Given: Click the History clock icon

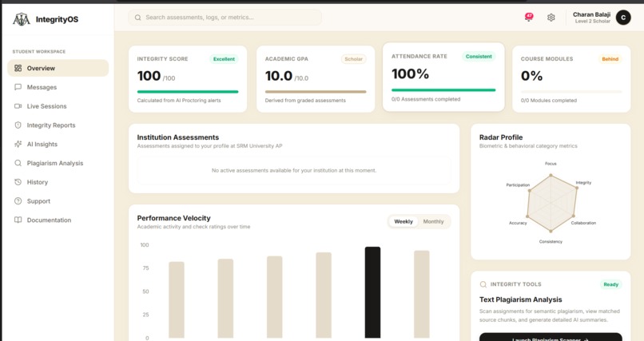Looking at the screenshot, I should tap(18, 182).
